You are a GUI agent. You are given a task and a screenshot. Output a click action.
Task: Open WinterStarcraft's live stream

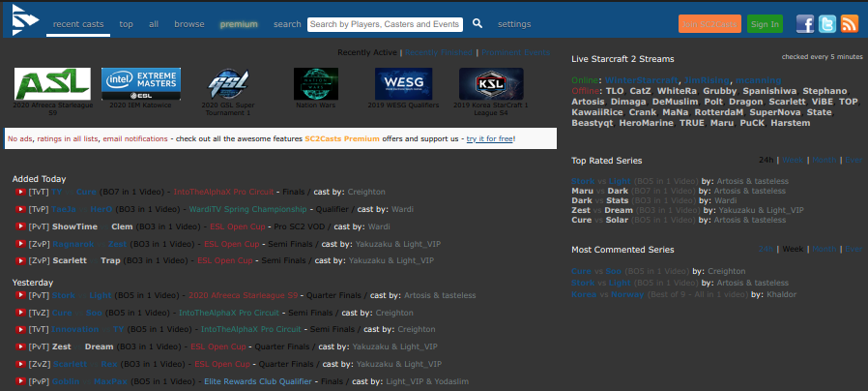[641, 80]
